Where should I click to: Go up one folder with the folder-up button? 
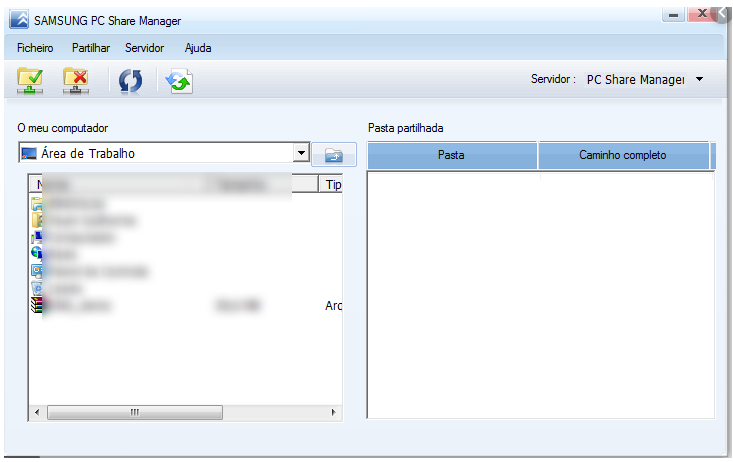tap(334, 154)
